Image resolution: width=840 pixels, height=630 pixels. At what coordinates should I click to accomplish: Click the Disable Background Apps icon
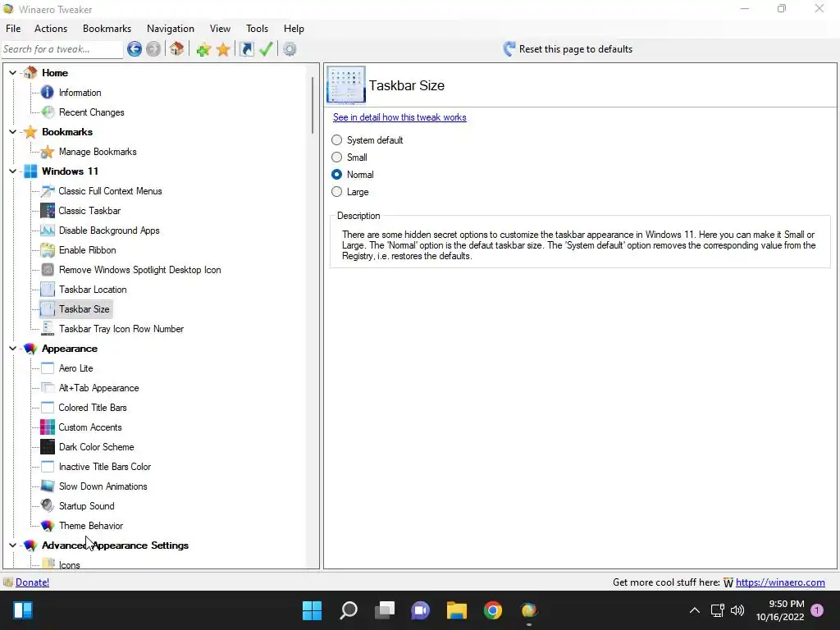[47, 231]
